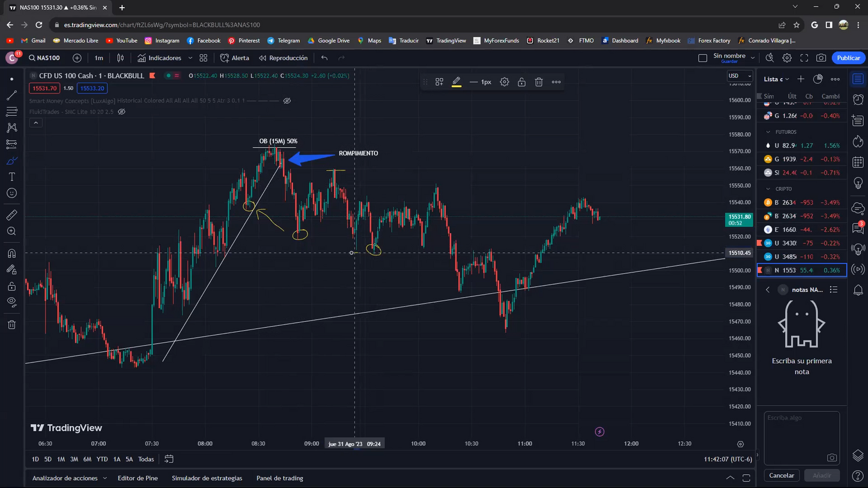The width and height of the screenshot is (868, 488).
Task: Lock the selected drawing in floating toolbar
Action: coord(521,82)
